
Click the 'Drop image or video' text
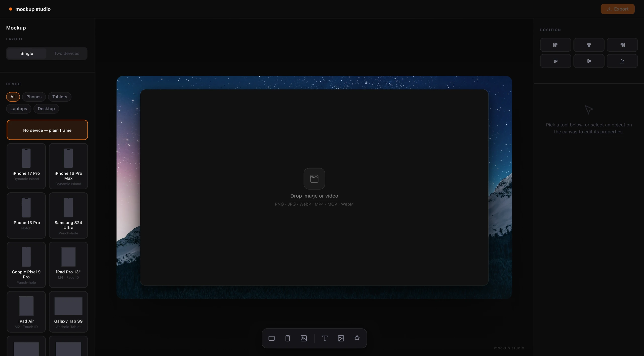point(314,196)
